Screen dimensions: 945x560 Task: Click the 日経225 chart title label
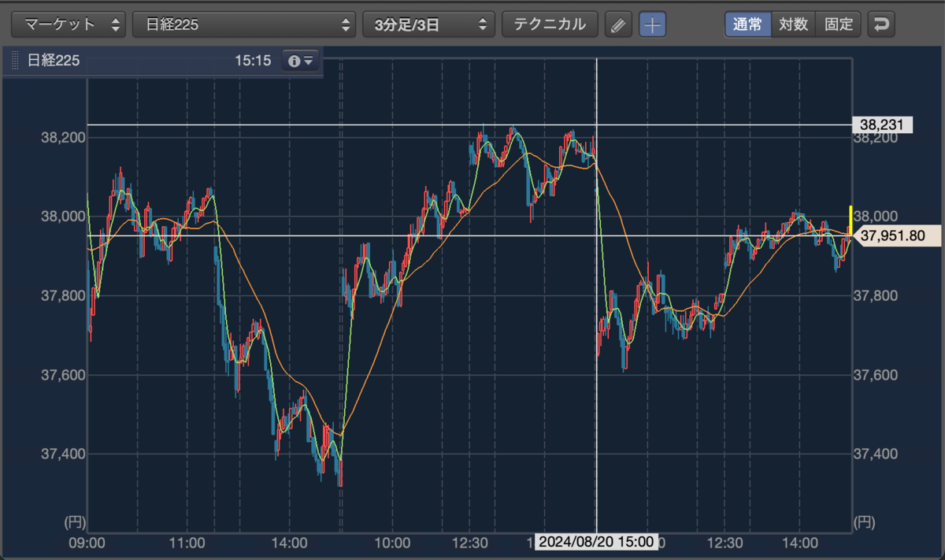click(x=54, y=61)
